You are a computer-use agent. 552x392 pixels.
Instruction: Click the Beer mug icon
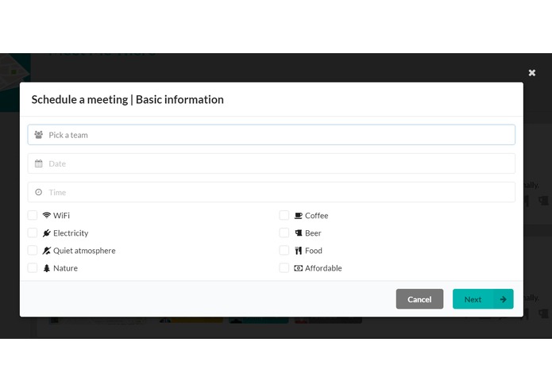pyautogui.click(x=299, y=233)
